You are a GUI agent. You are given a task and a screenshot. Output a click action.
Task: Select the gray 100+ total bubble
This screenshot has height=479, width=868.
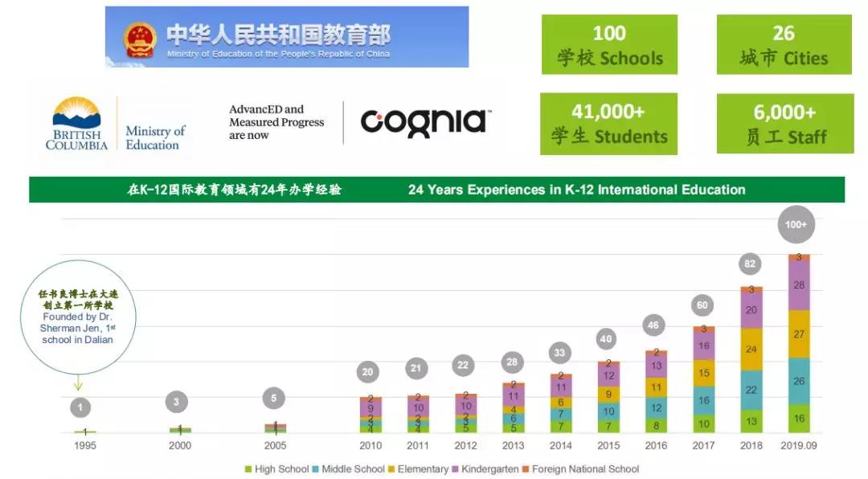point(796,225)
